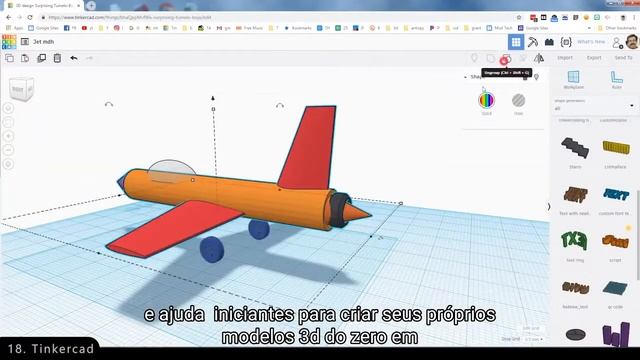Click the Zoom in plus button

[x=9, y=136]
